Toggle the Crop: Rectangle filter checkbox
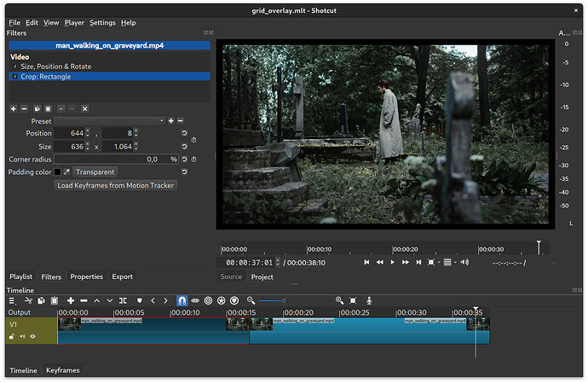This screenshot has height=383, width=588. pyautogui.click(x=15, y=77)
